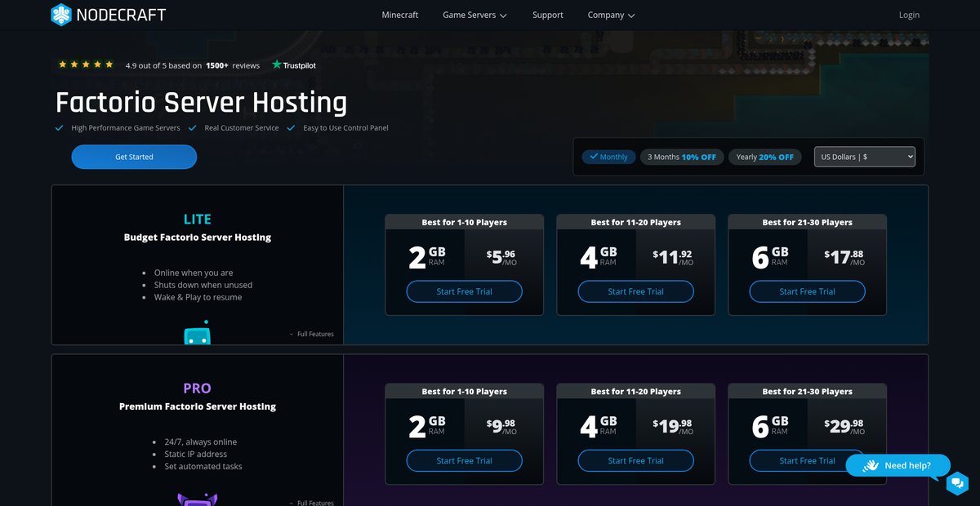Image resolution: width=980 pixels, height=506 pixels.
Task: Expand Full Features under Lite plan
Action: coord(311,334)
